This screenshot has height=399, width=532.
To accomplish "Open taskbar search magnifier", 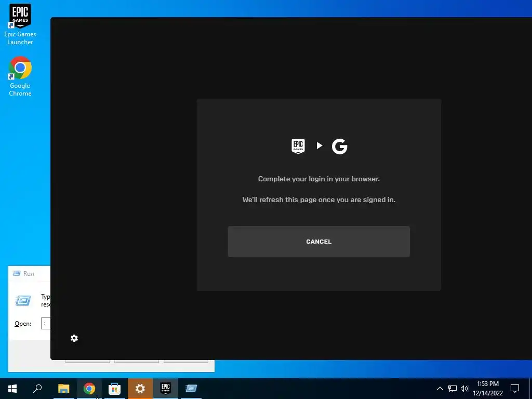I will pyautogui.click(x=37, y=389).
